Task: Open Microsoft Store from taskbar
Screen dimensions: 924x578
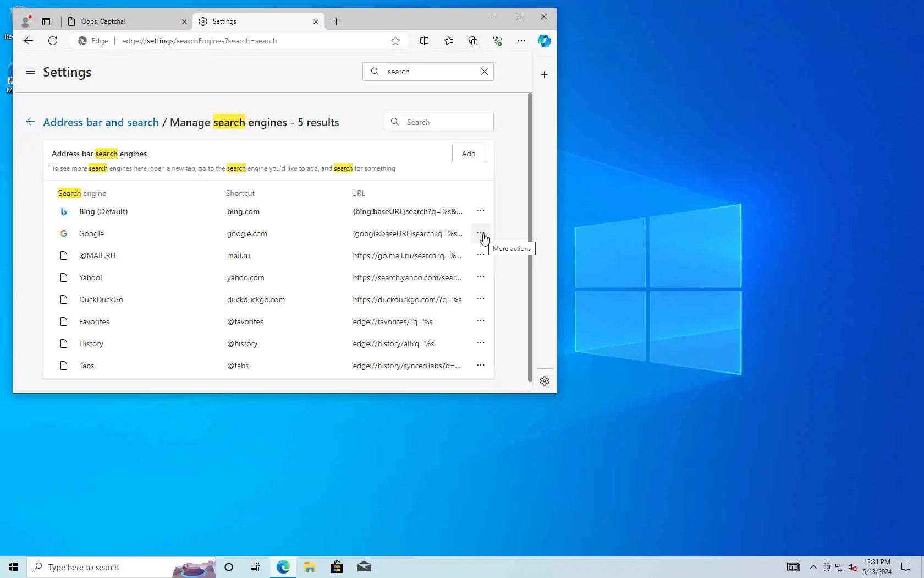Action: pyautogui.click(x=337, y=567)
